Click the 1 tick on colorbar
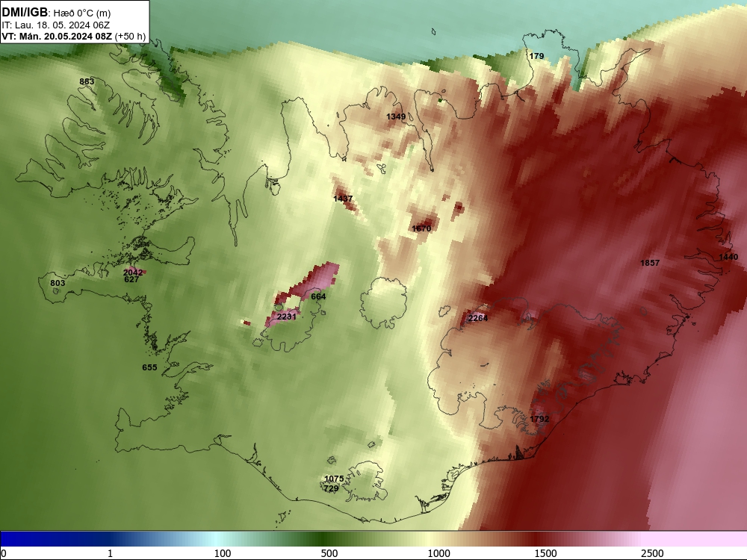This screenshot has width=747, height=560. (110, 553)
